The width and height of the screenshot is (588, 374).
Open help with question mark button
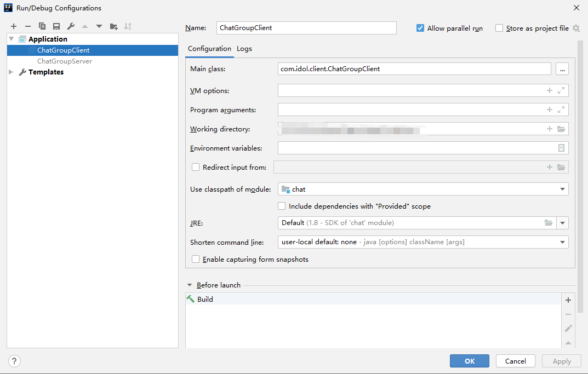coord(14,361)
